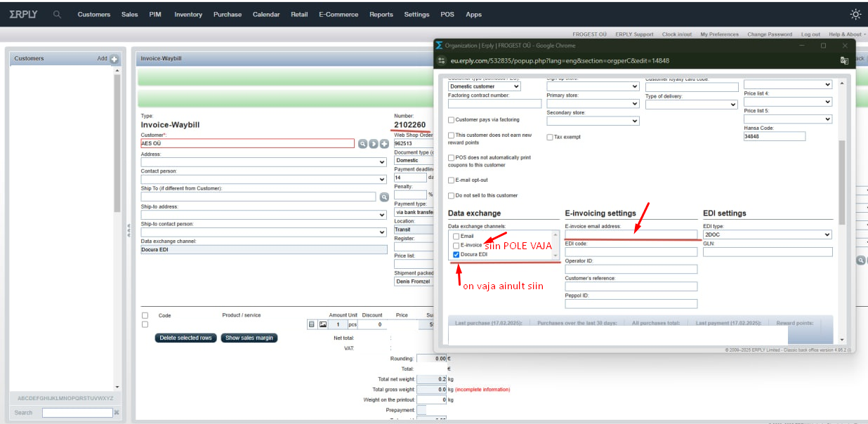
Task: Open the search magnifier in top navigation
Action: (x=58, y=14)
